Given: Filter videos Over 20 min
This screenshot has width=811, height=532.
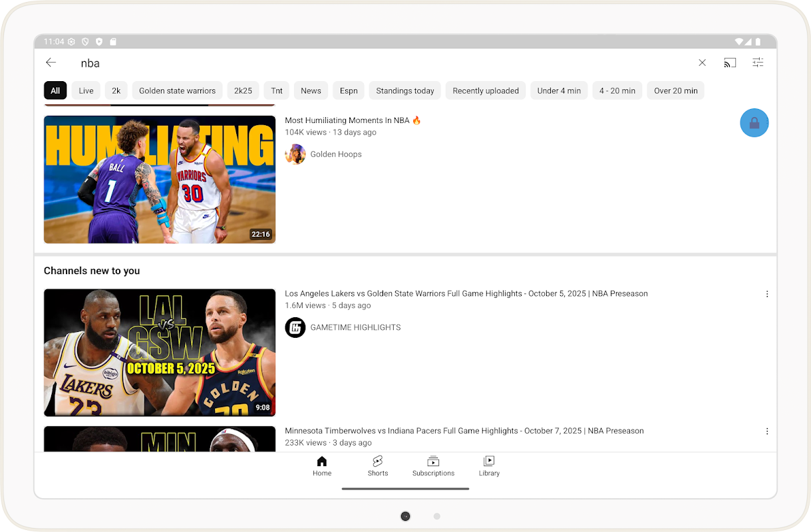Looking at the screenshot, I should (676, 90).
